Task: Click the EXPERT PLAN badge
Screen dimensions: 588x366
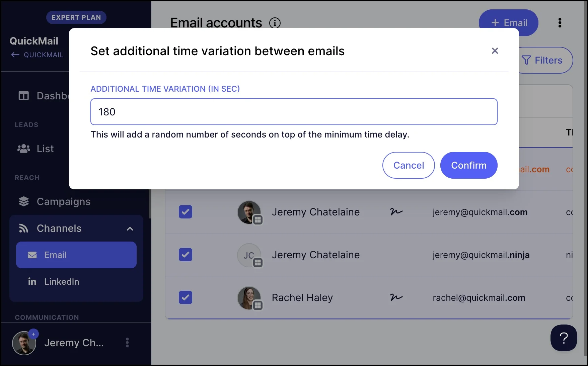Action: pyautogui.click(x=76, y=17)
